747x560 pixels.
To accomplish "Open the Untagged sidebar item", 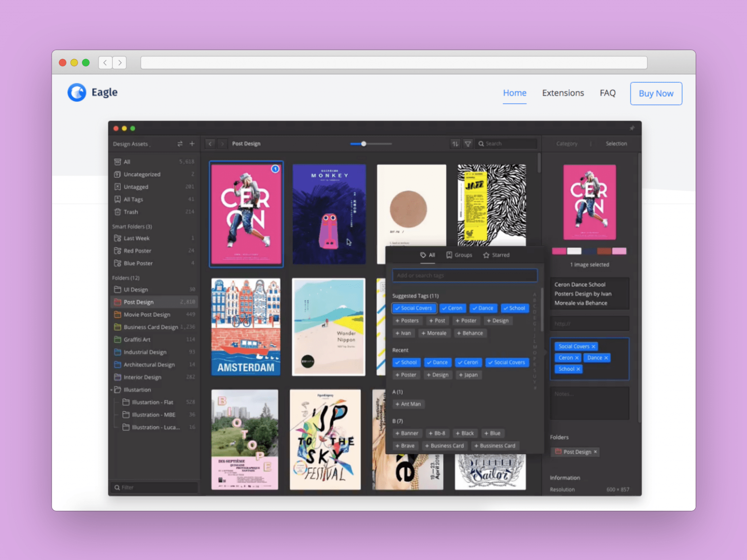I will (154, 187).
